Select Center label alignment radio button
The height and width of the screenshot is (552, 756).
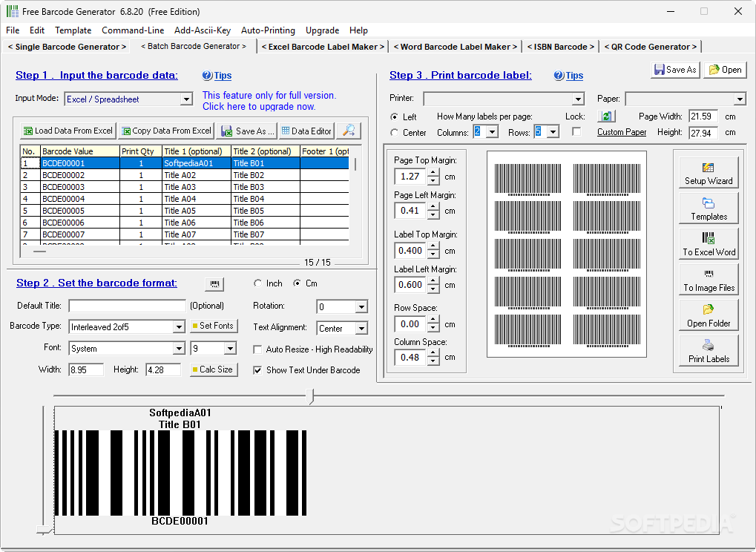click(395, 133)
